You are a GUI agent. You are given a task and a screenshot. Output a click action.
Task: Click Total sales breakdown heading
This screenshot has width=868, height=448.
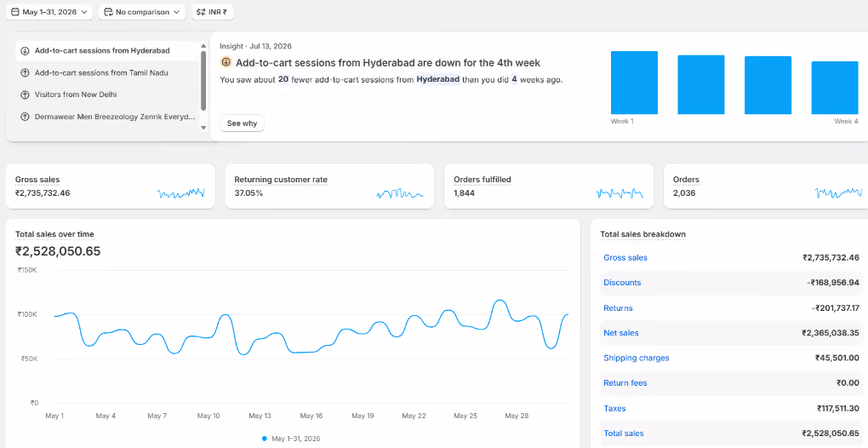tap(642, 234)
